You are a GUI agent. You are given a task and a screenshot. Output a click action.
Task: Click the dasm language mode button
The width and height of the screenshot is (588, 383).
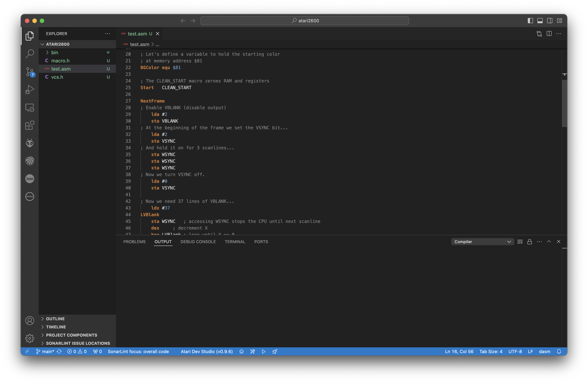(544, 351)
